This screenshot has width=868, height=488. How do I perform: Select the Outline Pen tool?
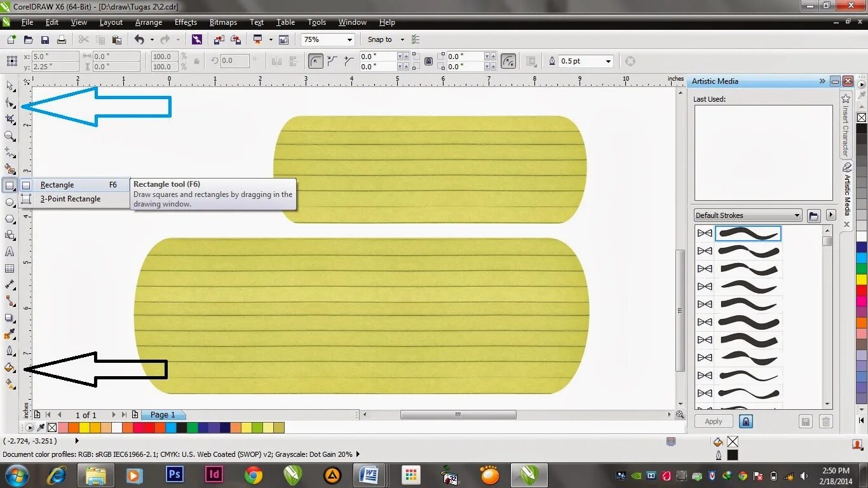point(10,351)
